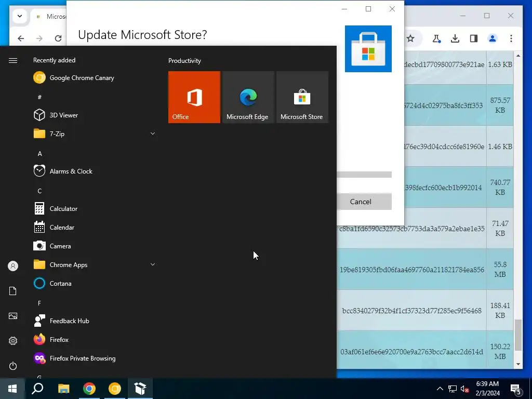The image size is (532, 399).
Task: Open File Explorer from taskbar
Action: point(63,389)
